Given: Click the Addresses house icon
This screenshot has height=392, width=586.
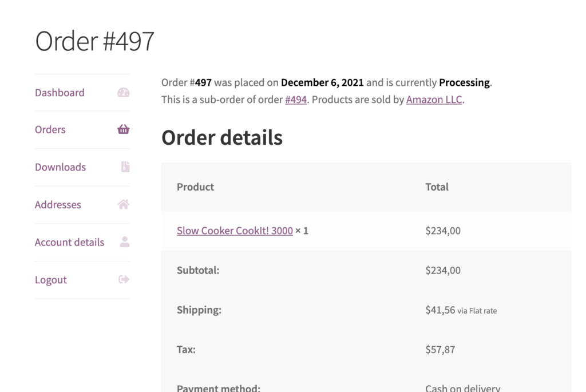Looking at the screenshot, I should (x=124, y=204).
